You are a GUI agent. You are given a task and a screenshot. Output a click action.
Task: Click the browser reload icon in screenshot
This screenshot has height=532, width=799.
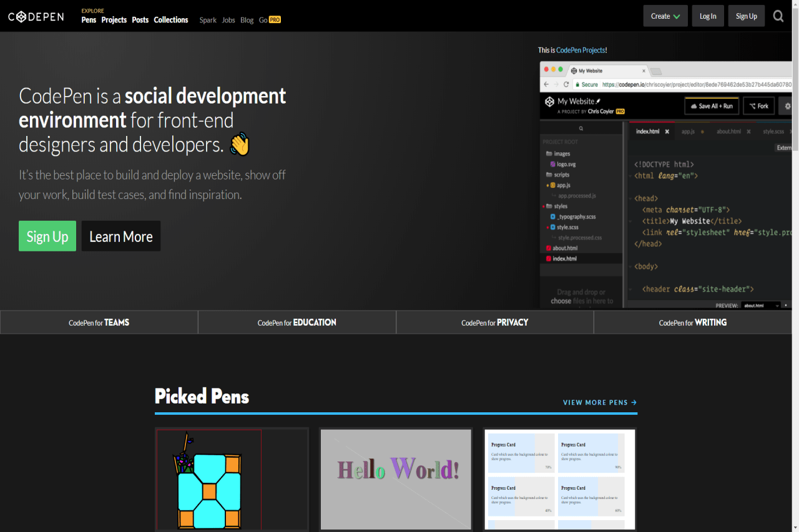[x=566, y=84]
